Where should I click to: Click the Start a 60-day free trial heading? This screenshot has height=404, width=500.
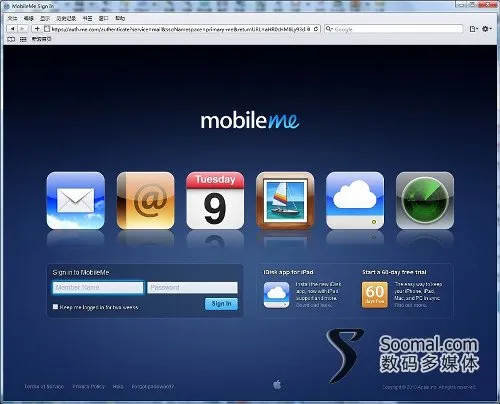click(x=394, y=272)
